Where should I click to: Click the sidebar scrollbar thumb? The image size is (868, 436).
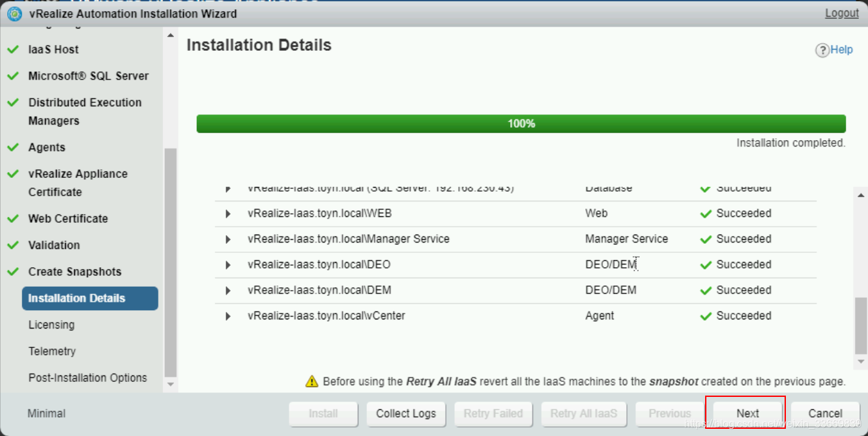pyautogui.click(x=171, y=263)
